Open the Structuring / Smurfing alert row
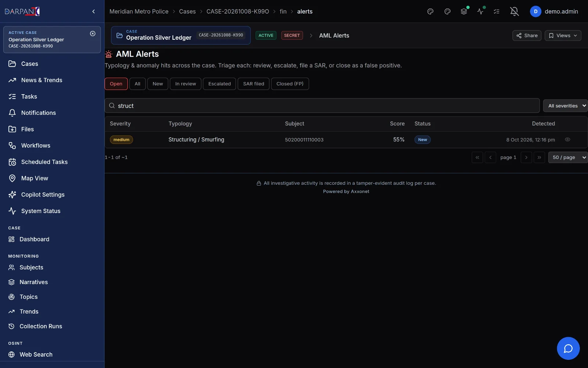The image size is (588, 368). click(x=346, y=140)
